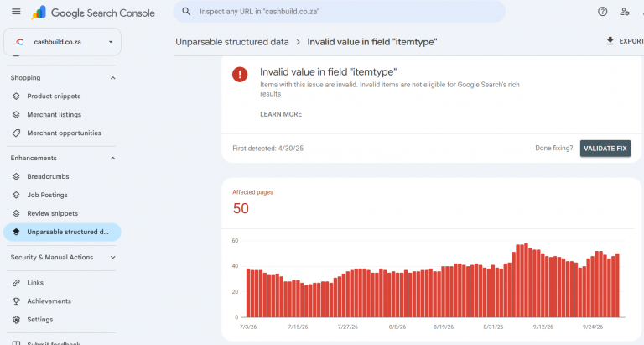This screenshot has width=644, height=345.
Task: Click the 8/31/26 chart axis date
Action: pos(493,327)
